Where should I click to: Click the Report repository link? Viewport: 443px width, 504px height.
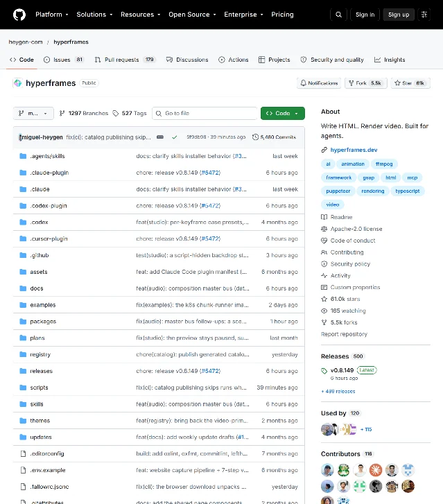(x=344, y=334)
